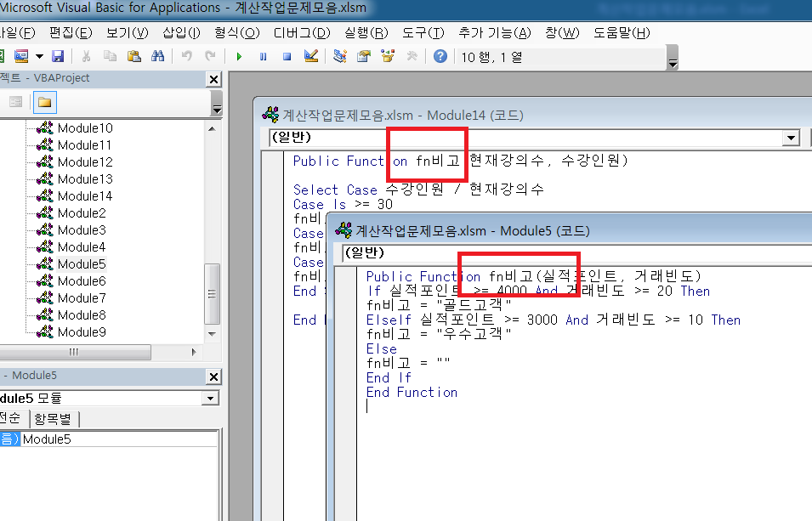This screenshot has height=521, width=812.
Task: Click the Find binoculars icon
Action: (x=157, y=56)
